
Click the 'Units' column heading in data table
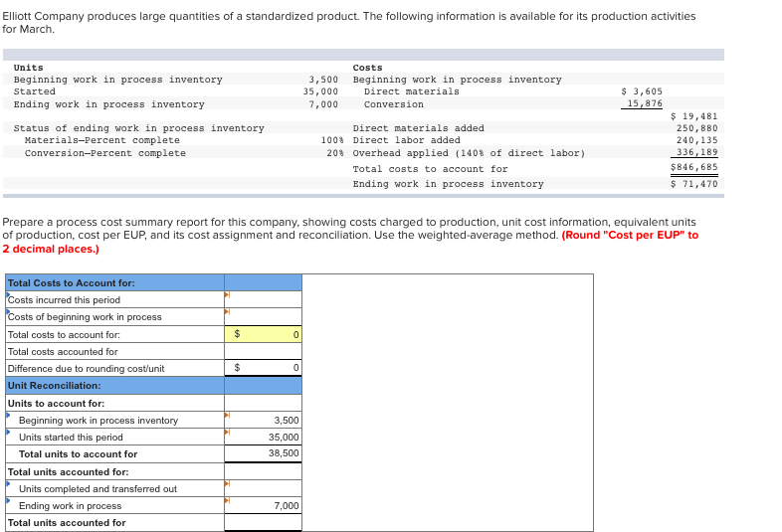tap(29, 68)
